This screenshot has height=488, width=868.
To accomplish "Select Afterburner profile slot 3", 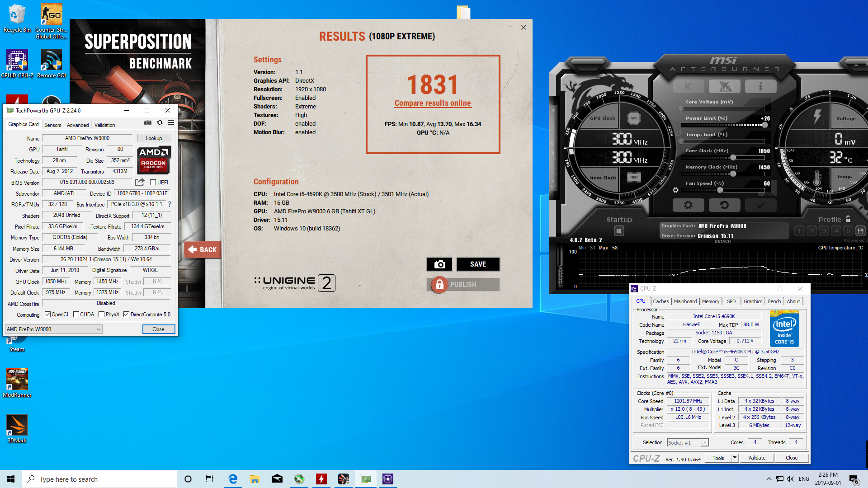I will coord(824,231).
